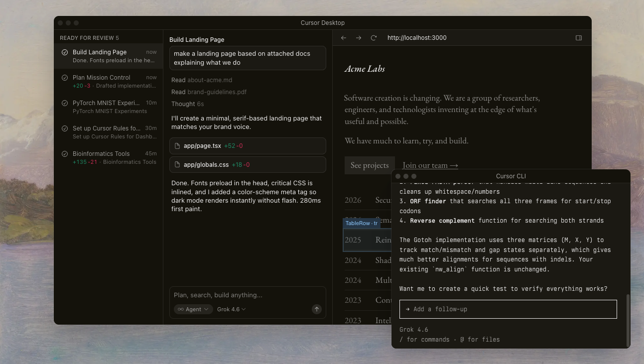644x364 pixels.
Task: Click the highlighted 2025 table row
Action: click(368, 240)
